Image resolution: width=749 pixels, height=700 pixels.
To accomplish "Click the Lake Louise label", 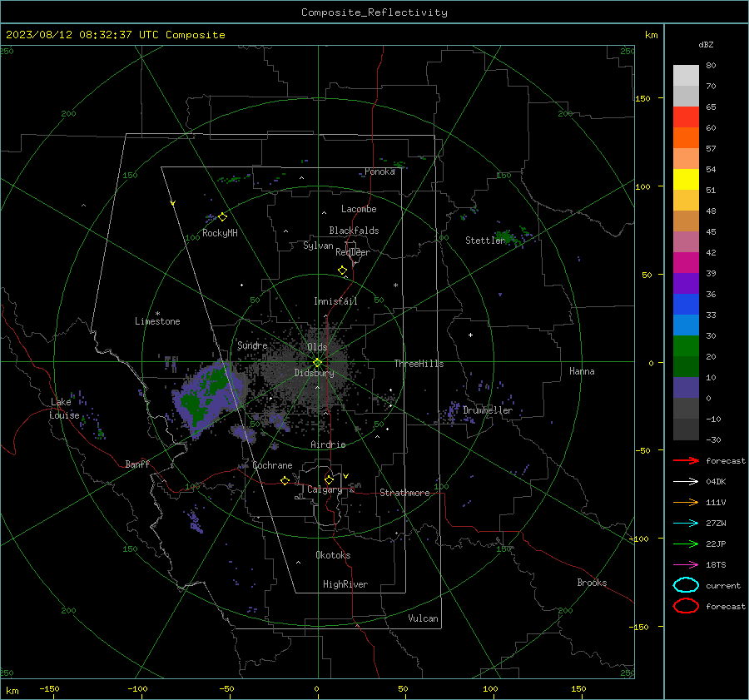I will coord(64,409).
